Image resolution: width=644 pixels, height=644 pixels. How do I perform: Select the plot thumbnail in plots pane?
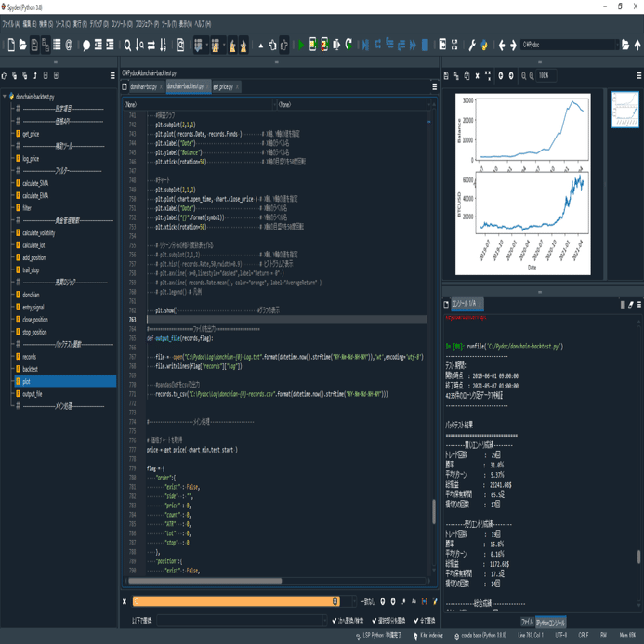[625, 110]
